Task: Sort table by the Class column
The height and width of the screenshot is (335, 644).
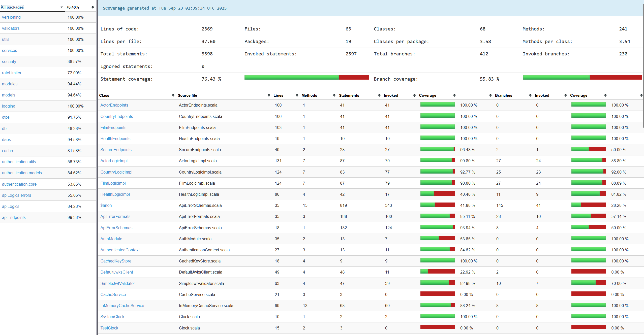Action: (x=104, y=95)
